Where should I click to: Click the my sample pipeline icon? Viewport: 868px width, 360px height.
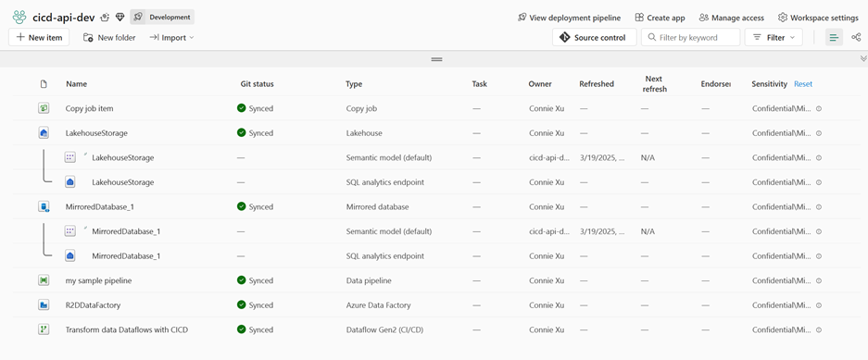44,280
